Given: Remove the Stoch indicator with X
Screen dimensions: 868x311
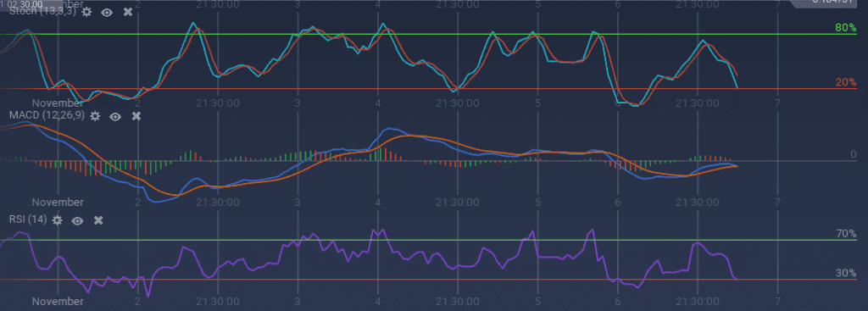Looking at the screenshot, I should 128,11.
